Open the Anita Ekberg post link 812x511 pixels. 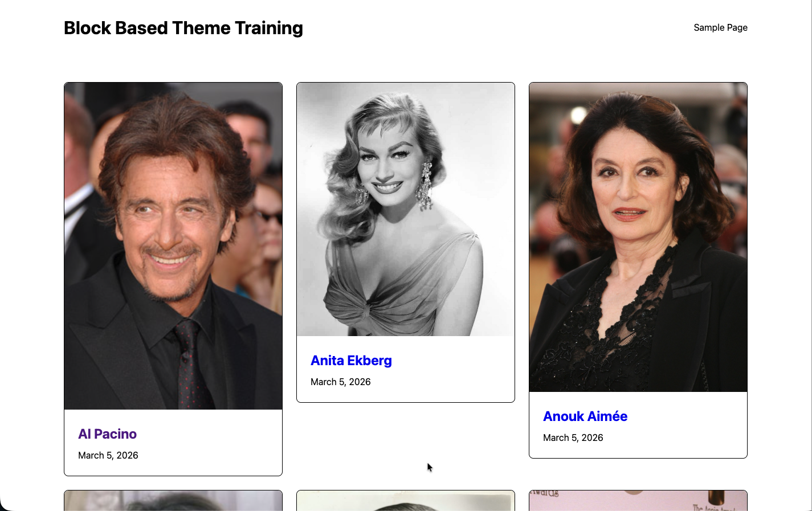351,360
